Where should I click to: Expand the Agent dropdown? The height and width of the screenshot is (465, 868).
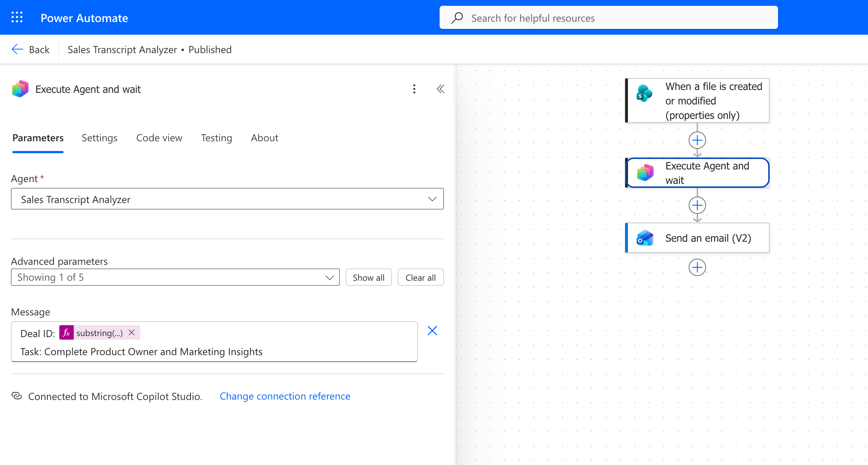(227, 199)
